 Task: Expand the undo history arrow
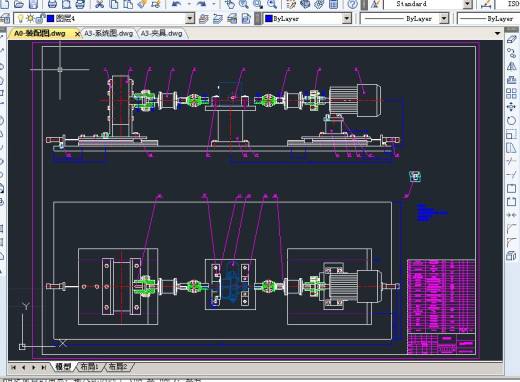pos(188,4)
